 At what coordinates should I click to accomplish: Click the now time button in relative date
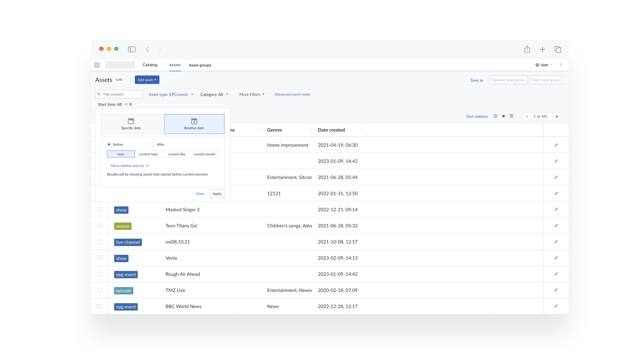121,154
